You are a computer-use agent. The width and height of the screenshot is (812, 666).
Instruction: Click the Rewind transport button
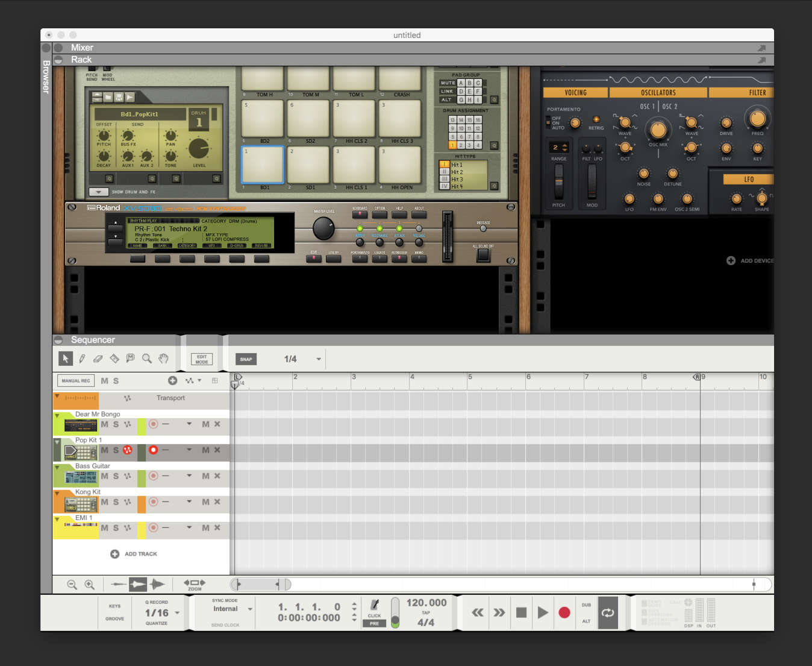(x=478, y=612)
